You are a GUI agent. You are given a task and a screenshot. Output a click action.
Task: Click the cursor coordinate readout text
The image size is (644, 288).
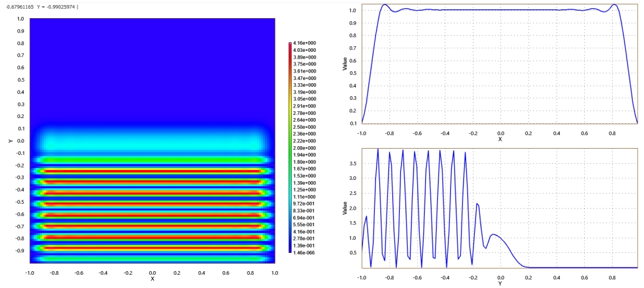point(39,6)
